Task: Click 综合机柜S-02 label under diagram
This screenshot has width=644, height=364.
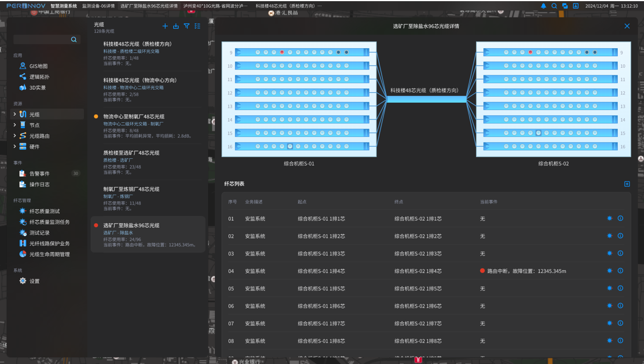Action: tap(553, 163)
